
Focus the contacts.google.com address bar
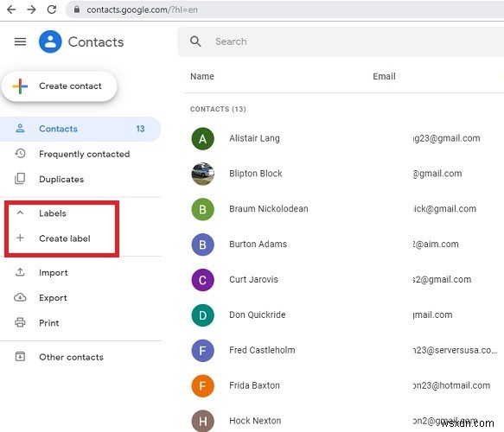pyautogui.click(x=284, y=10)
